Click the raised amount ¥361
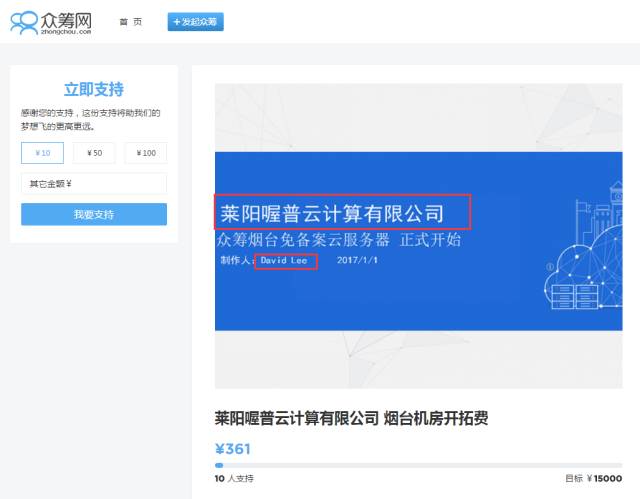 tap(233, 449)
